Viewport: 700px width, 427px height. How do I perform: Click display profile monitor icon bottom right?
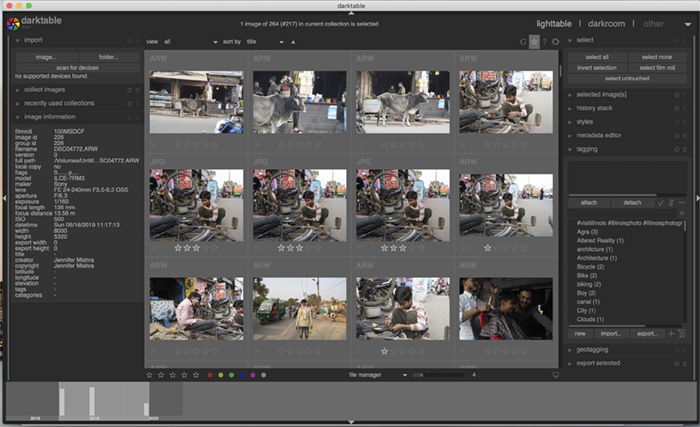(555, 375)
